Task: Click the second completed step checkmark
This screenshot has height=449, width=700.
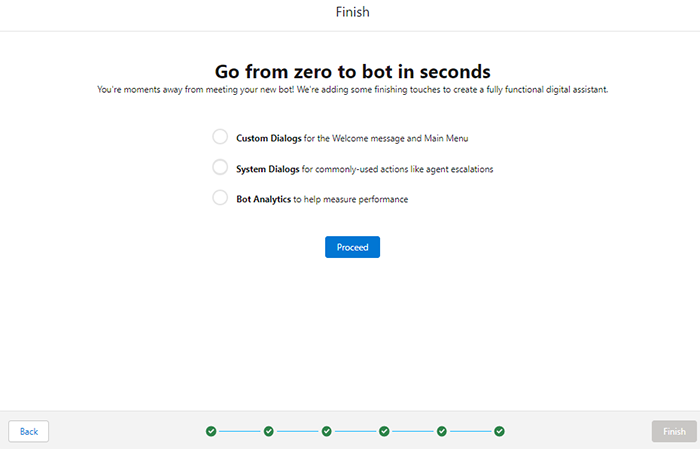Action: point(269,431)
